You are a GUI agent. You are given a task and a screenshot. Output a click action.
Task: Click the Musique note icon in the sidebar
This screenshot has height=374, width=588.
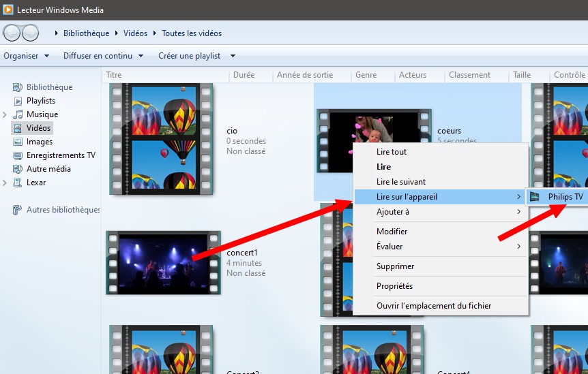pyautogui.click(x=18, y=114)
